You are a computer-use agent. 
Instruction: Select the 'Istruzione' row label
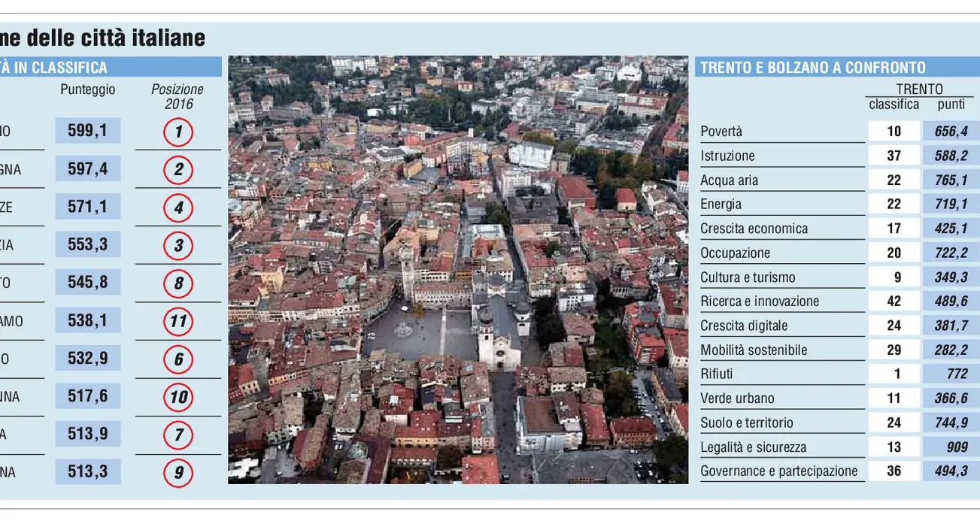click(727, 156)
